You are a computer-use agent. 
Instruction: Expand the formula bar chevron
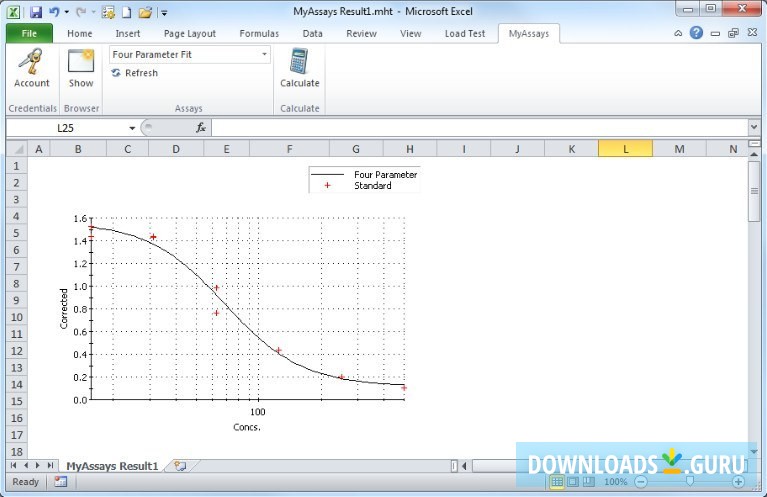[x=754, y=128]
